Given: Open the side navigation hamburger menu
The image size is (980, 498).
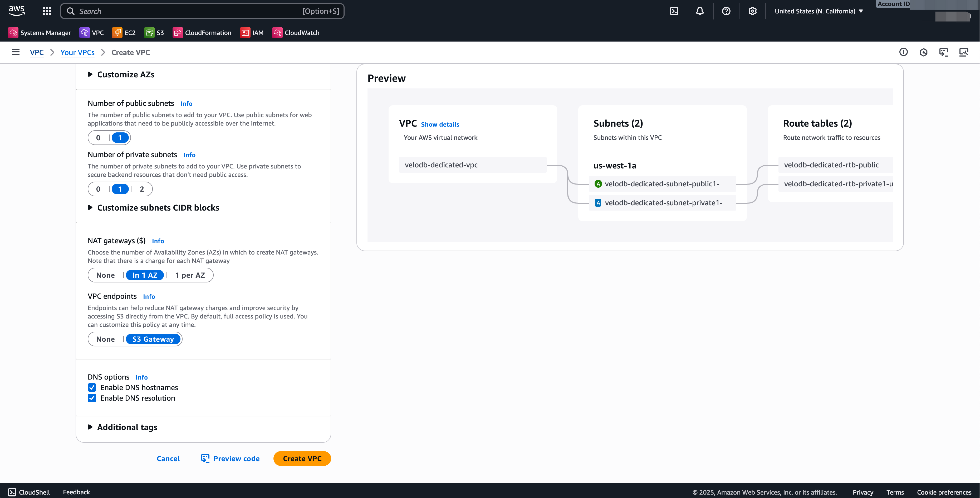Looking at the screenshot, I should point(15,52).
